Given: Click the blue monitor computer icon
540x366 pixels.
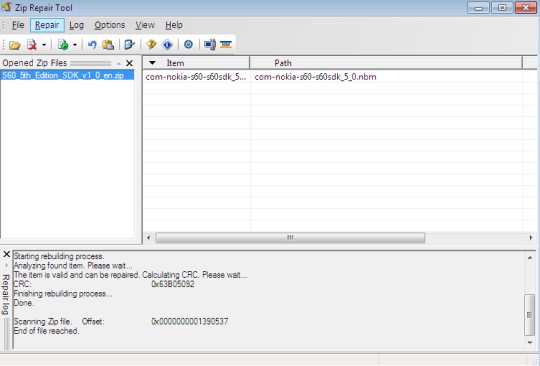Looking at the screenshot, I should (210, 45).
